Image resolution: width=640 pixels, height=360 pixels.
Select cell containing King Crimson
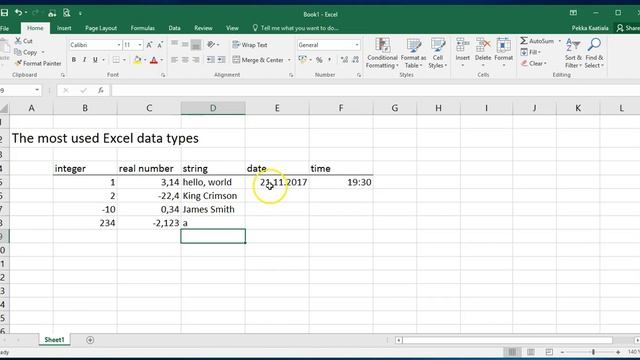tap(213, 196)
